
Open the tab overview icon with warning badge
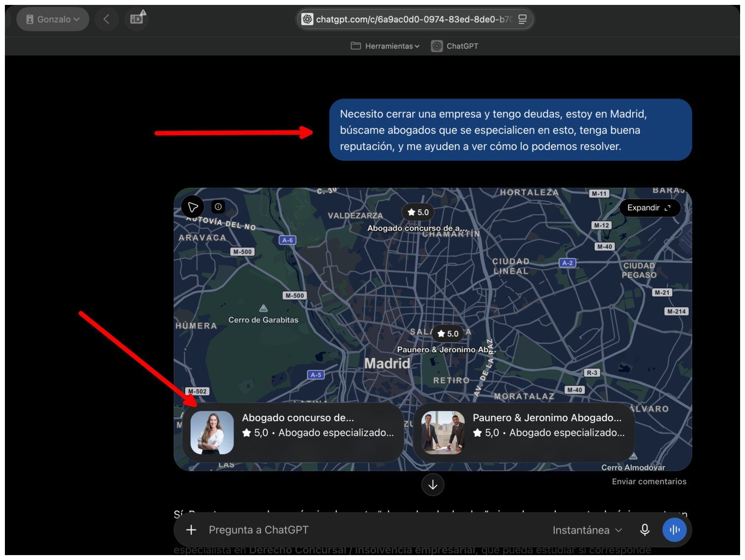click(x=137, y=19)
